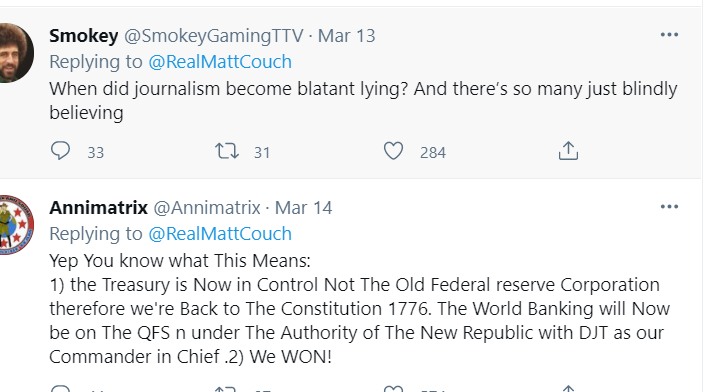Open Smokey display name profile link
Screen dimensions: 715x392
click(x=83, y=36)
